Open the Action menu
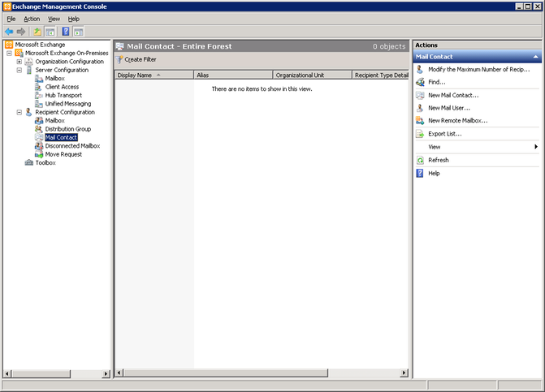Screen dimensions: 545x392 [32, 19]
